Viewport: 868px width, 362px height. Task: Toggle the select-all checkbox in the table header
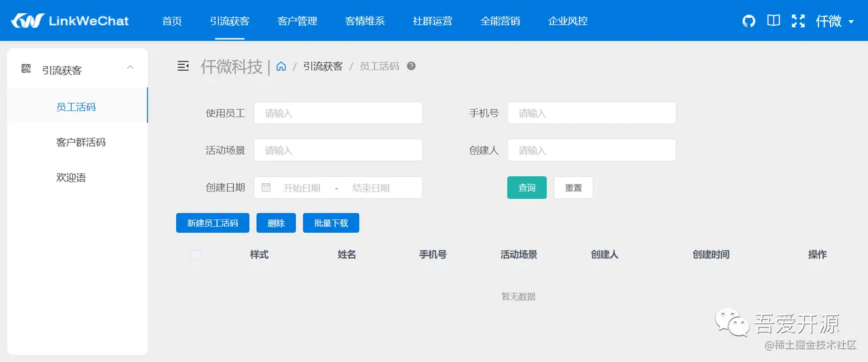(x=195, y=254)
